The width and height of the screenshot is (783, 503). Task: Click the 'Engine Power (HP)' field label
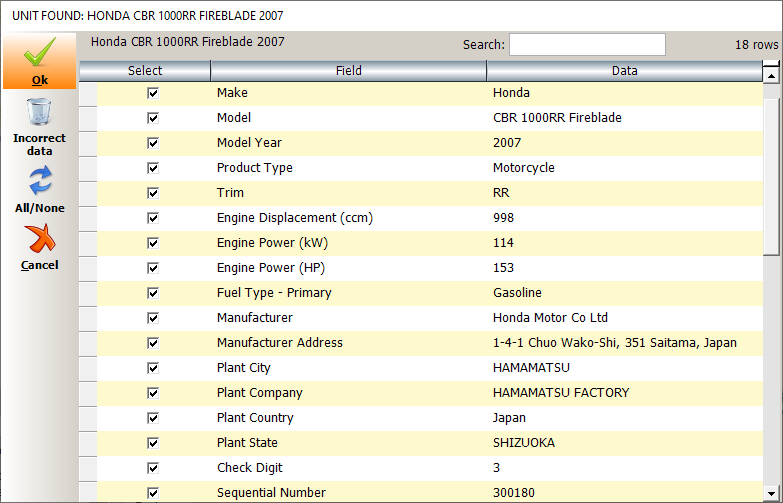coord(271,268)
